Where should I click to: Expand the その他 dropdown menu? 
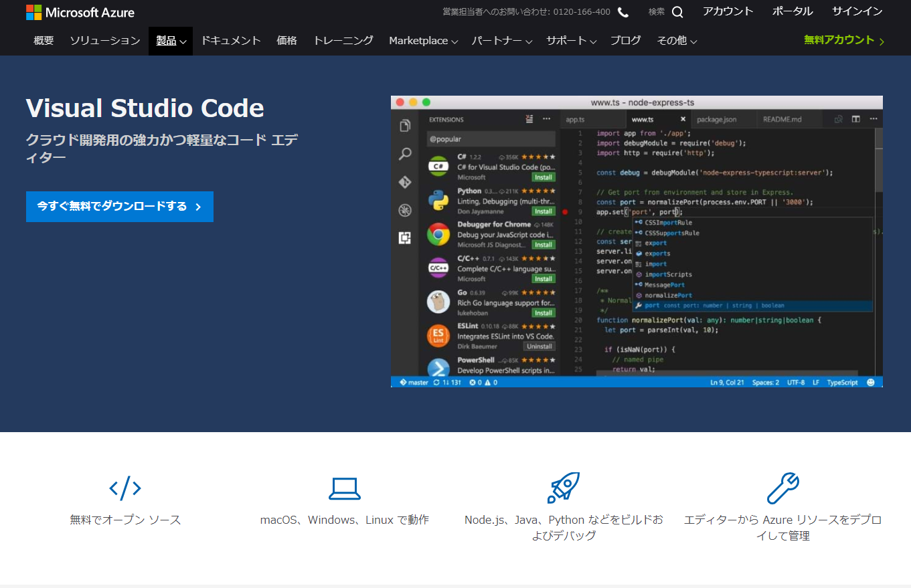677,41
